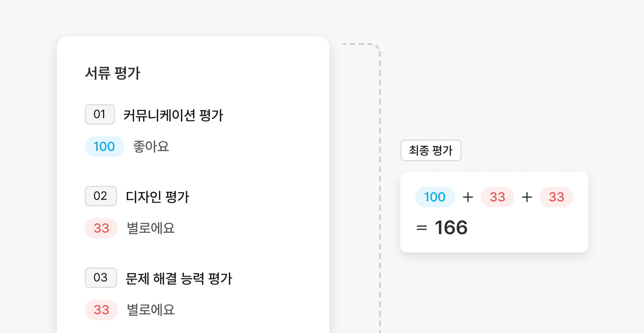Click the 커뮤니케이션 평가 title
This screenshot has width=644, height=333.
(x=173, y=115)
